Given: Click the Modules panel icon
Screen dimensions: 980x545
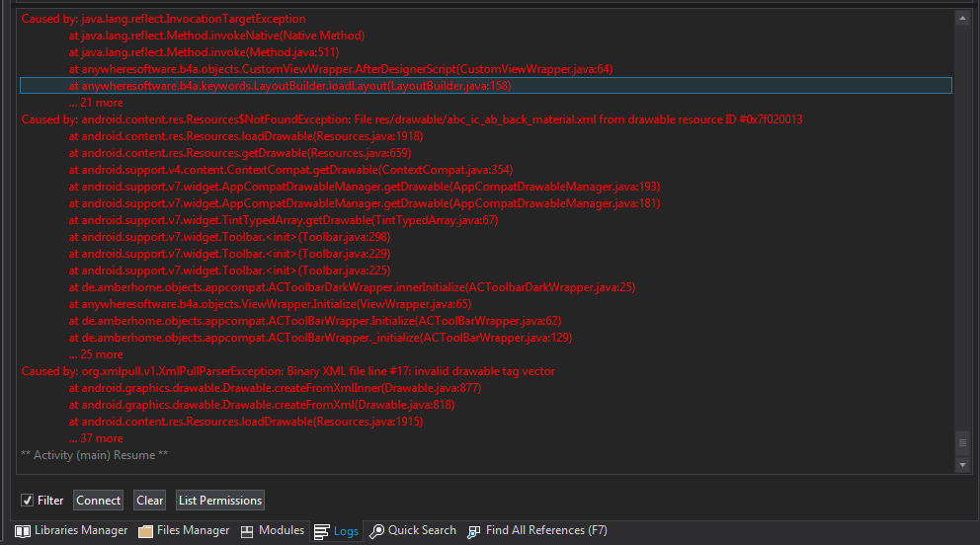Looking at the screenshot, I should pyautogui.click(x=247, y=531).
